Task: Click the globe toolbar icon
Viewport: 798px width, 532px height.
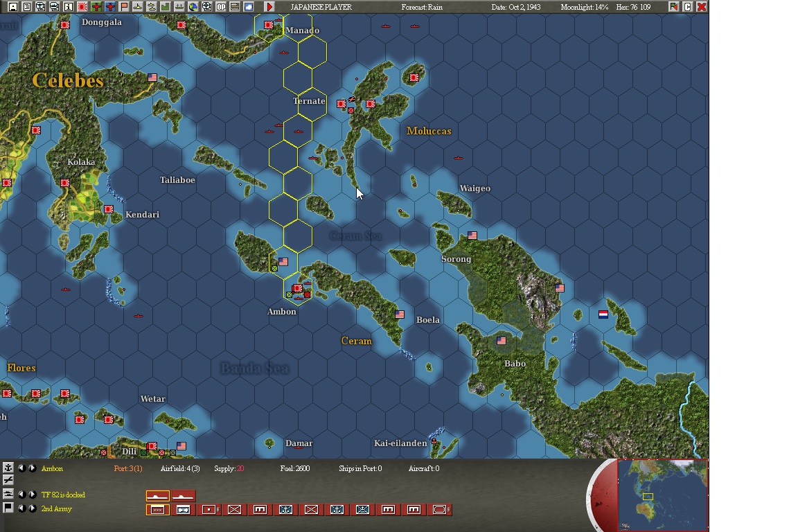Action: (x=193, y=7)
